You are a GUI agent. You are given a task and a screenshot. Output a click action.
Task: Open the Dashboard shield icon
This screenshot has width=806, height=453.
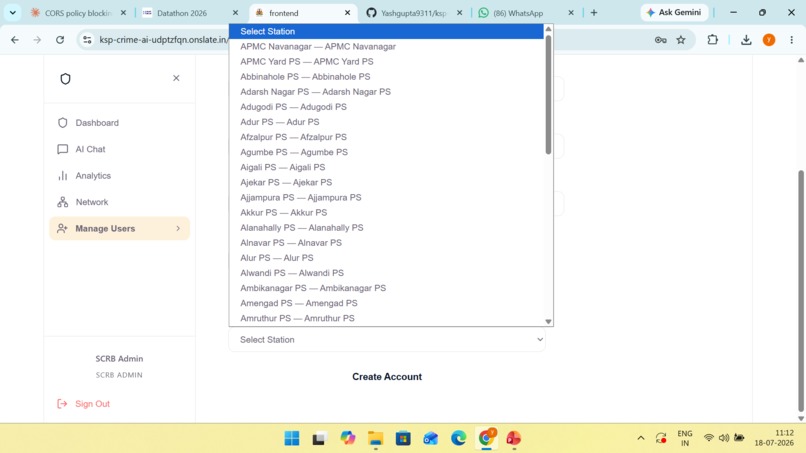(63, 123)
